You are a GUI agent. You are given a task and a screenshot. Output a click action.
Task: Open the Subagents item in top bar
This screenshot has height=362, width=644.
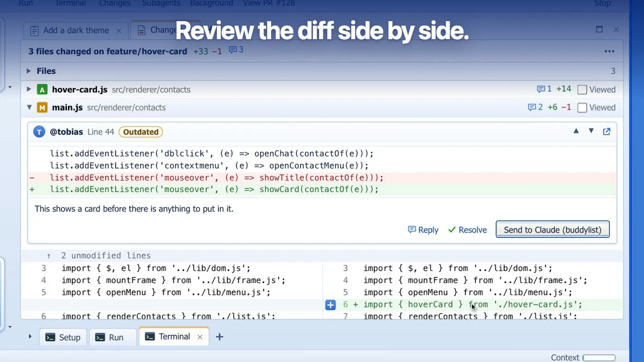[x=161, y=3]
